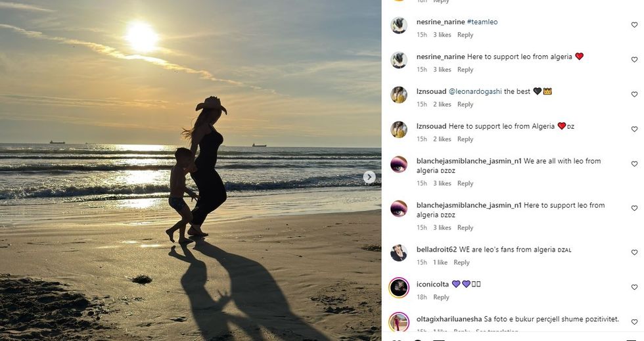This screenshot has height=341, width=644.
Task: Toggle like on blanchejasmi's "We are all with leo" comment
Action: 634,164
